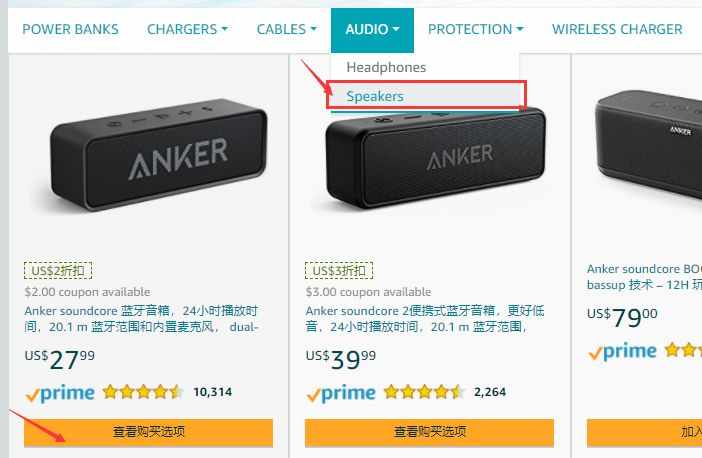Open the WIRELESS CHARGER category
This screenshot has height=458, width=702.
[x=617, y=30]
